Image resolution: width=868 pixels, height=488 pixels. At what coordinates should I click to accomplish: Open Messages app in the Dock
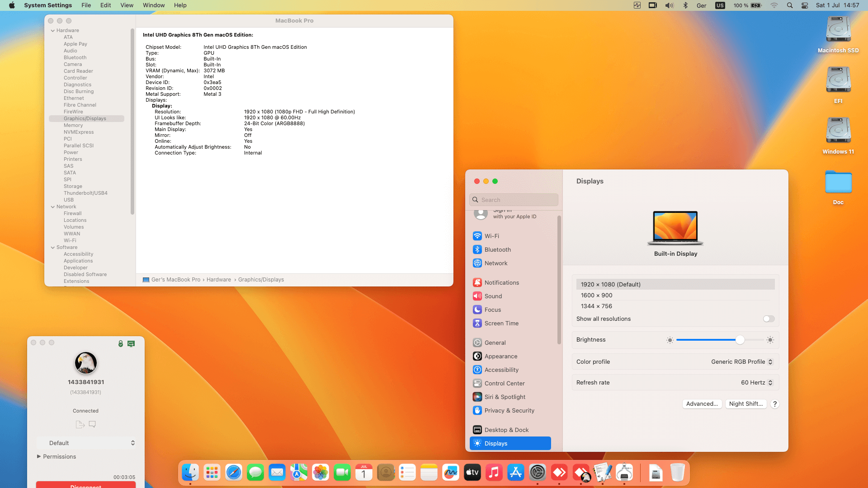coord(255,473)
